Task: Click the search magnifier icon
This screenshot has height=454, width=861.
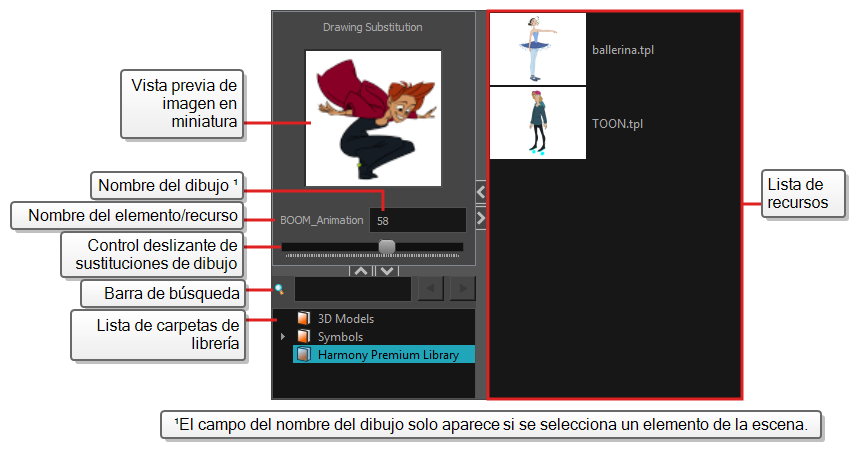Action: (279, 289)
